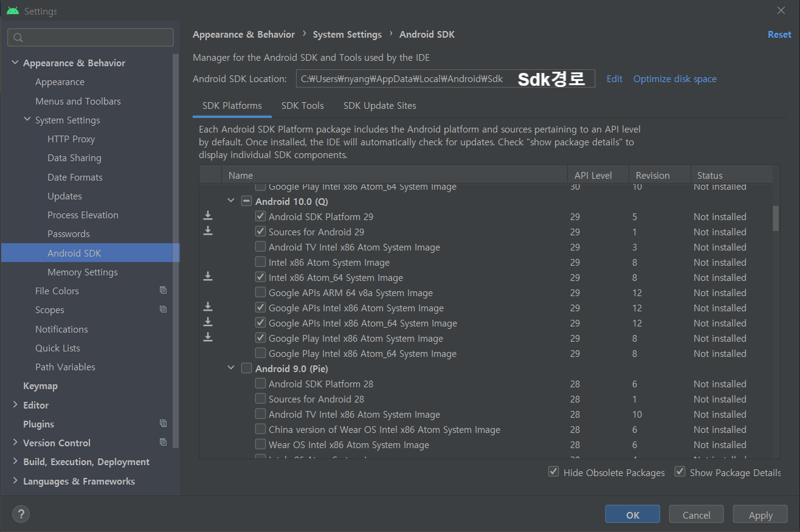Image resolution: width=800 pixels, height=532 pixels.
Task: Click the Edit link for SDK location
Action: point(615,78)
